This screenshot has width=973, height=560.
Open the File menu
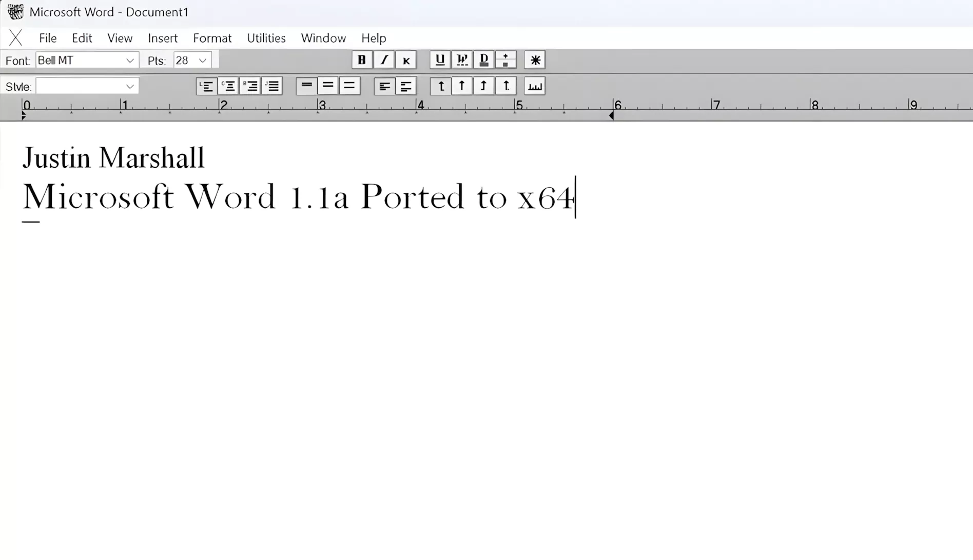pos(48,38)
